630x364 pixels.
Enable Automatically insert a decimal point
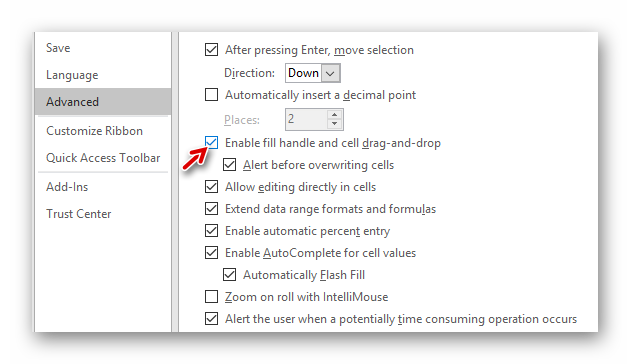[211, 95]
